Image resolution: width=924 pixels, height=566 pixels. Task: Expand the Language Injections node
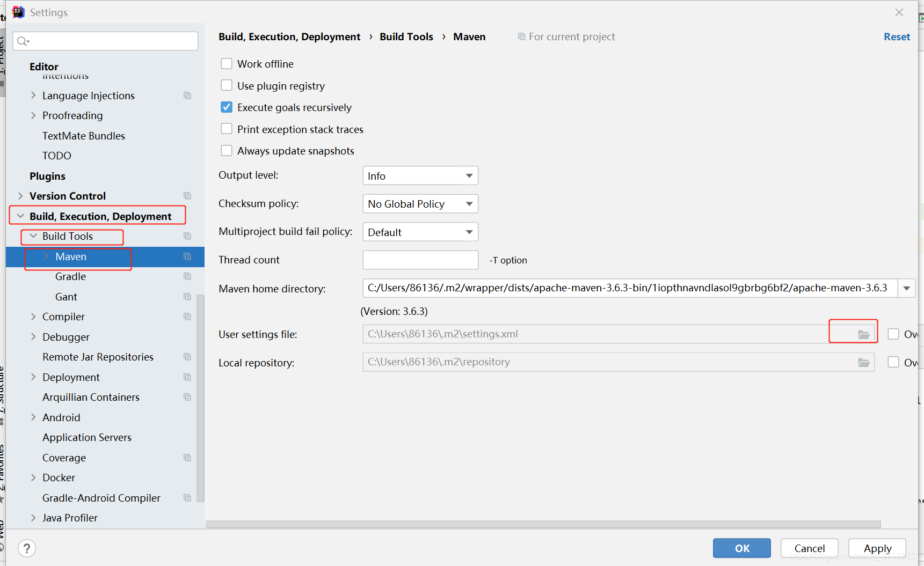click(33, 95)
